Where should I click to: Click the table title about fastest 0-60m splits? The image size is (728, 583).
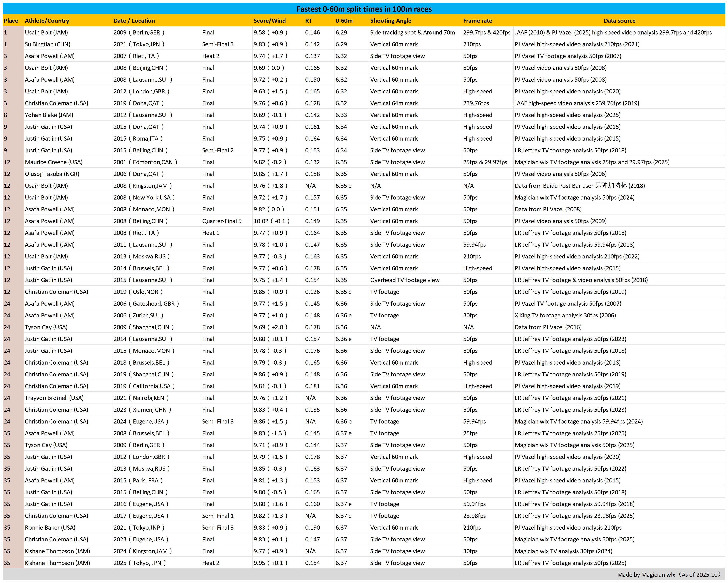(364, 9)
